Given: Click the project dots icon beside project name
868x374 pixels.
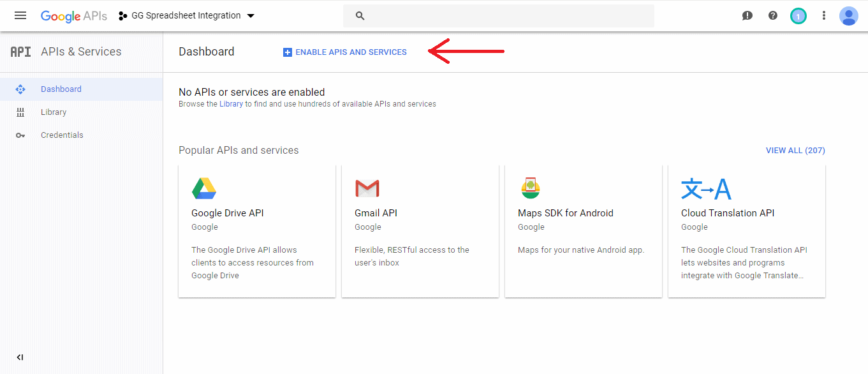Looking at the screenshot, I should [x=123, y=16].
